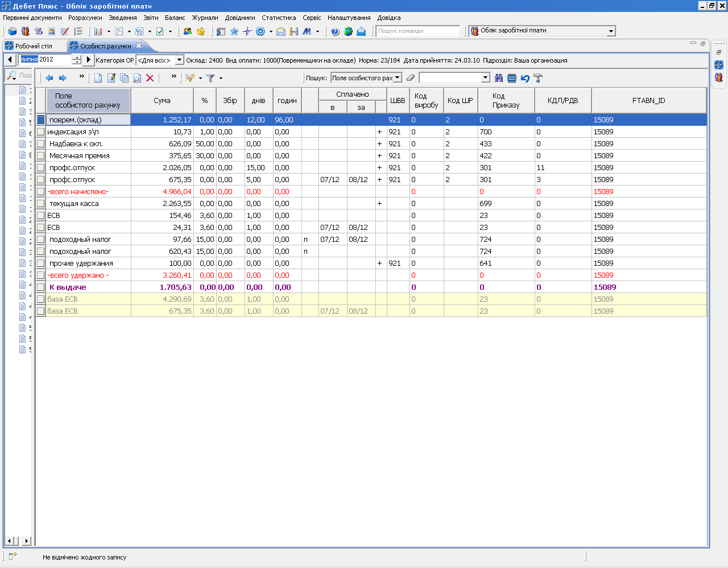728x568 pixels.
Task: Open the bar chart icon dropdown arrow
Action: point(109,32)
